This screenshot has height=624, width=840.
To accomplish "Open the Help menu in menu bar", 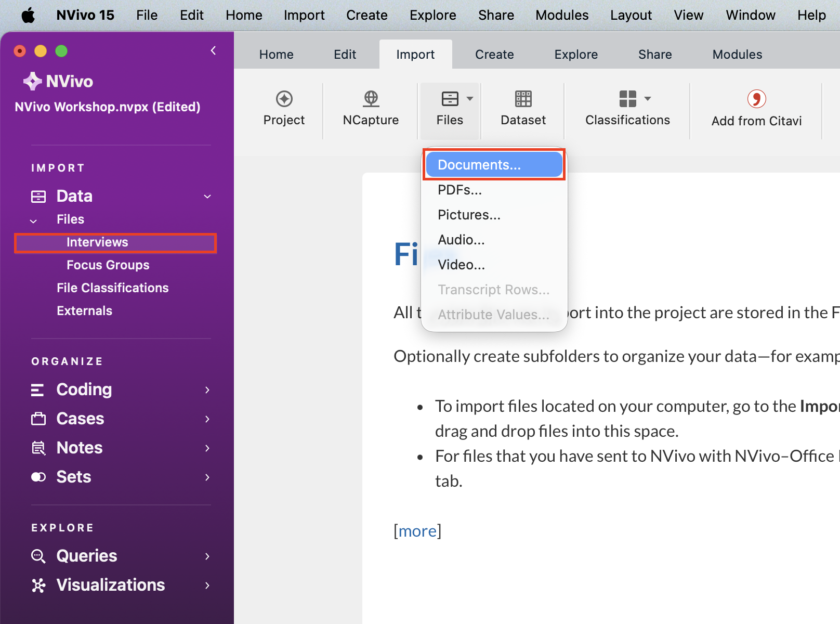I will [x=811, y=15].
